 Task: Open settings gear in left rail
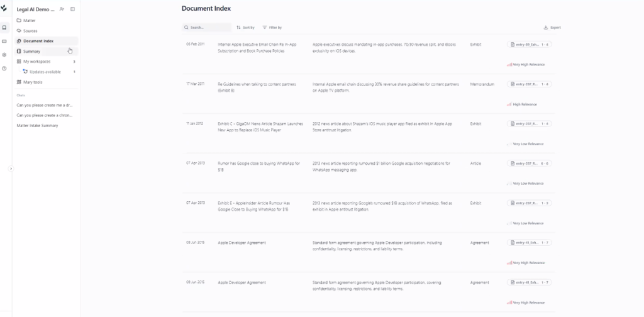(x=4, y=55)
